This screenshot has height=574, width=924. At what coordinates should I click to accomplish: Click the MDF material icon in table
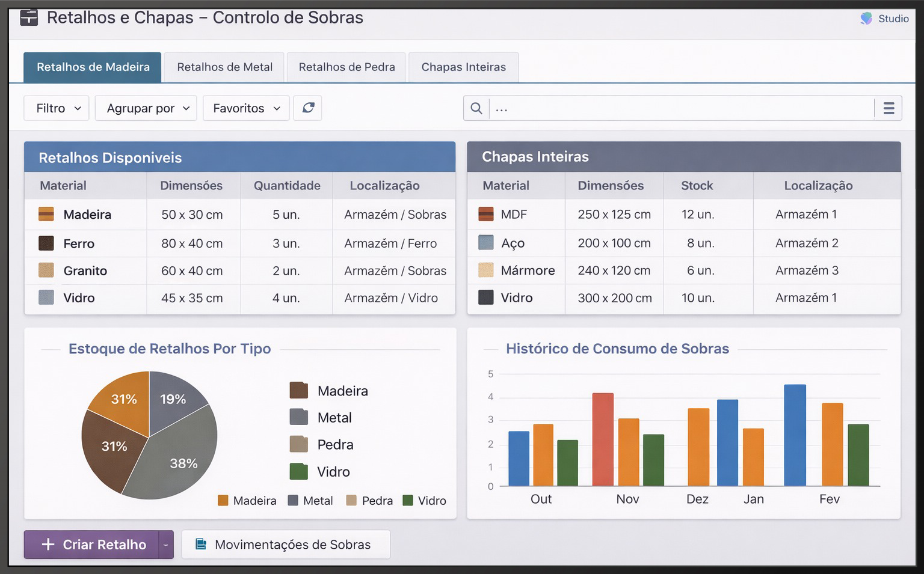click(486, 214)
